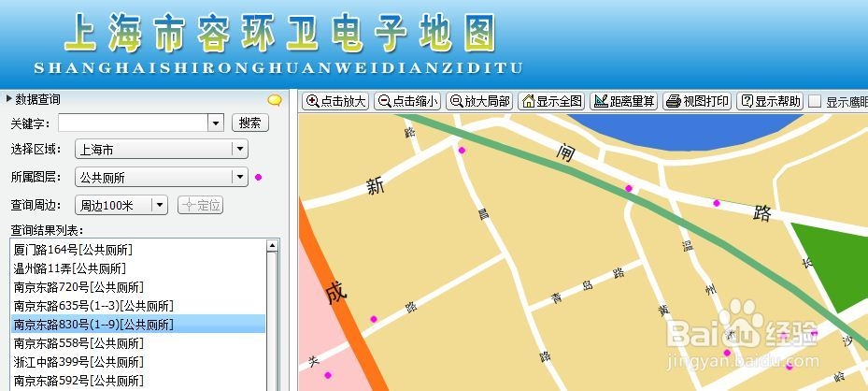The width and height of the screenshot is (868, 391).
Task: Open the 所属图层 公共厕所 dropdown
Action: pos(162,177)
